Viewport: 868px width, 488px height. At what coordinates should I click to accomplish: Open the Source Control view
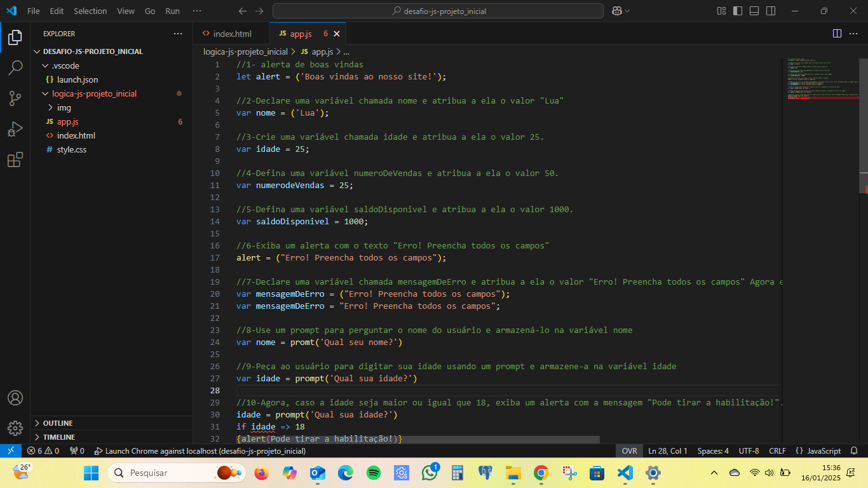pyautogui.click(x=15, y=98)
